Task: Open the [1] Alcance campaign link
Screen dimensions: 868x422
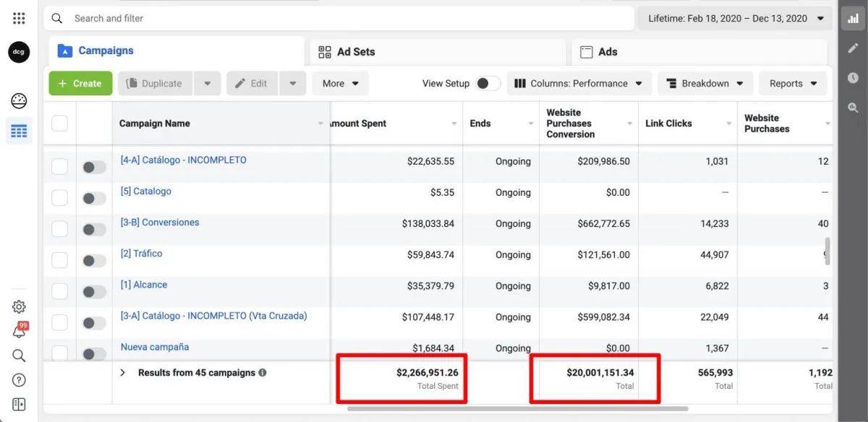Action: pos(144,285)
